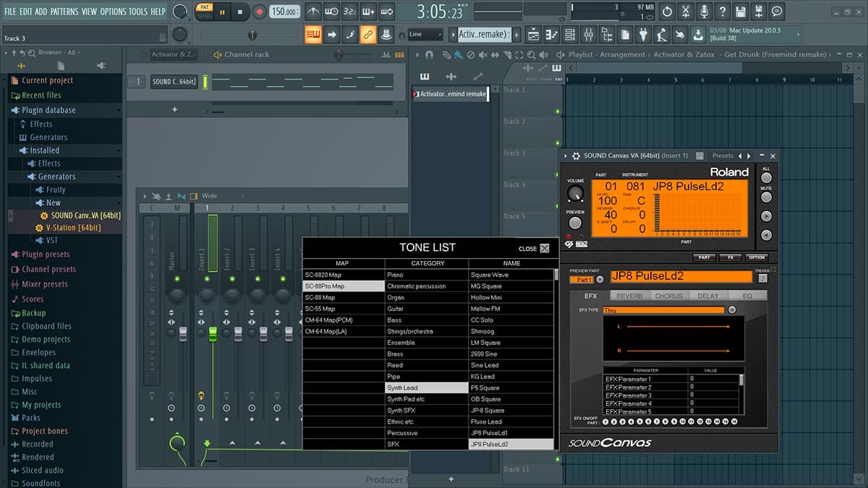Image resolution: width=868 pixels, height=488 pixels.
Task: Click the help question mark icon
Action: point(722,12)
